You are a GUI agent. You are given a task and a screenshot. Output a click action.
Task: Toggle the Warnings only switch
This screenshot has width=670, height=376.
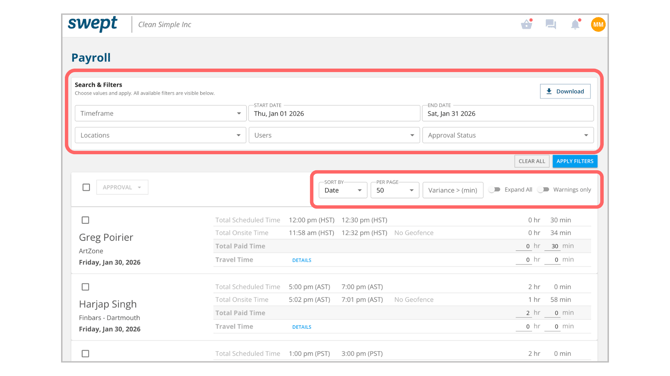[x=543, y=190]
